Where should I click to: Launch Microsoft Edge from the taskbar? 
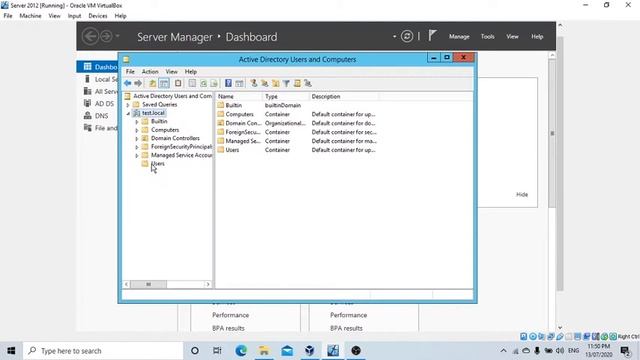click(241, 351)
